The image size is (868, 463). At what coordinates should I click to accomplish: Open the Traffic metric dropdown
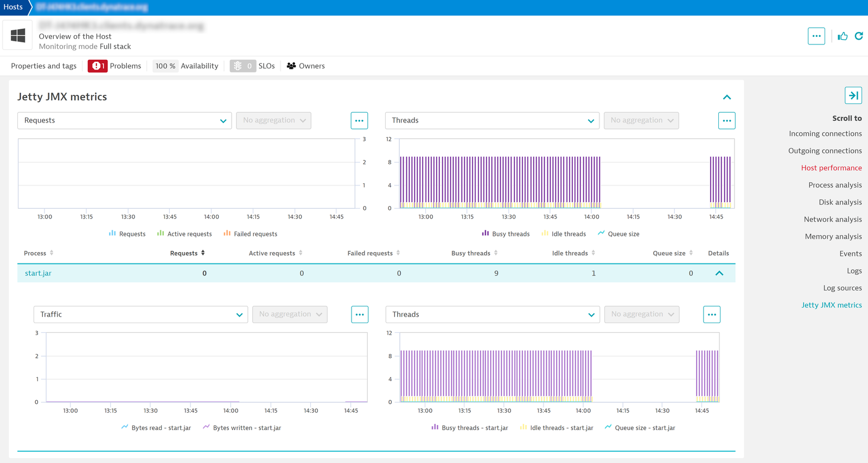tap(141, 314)
